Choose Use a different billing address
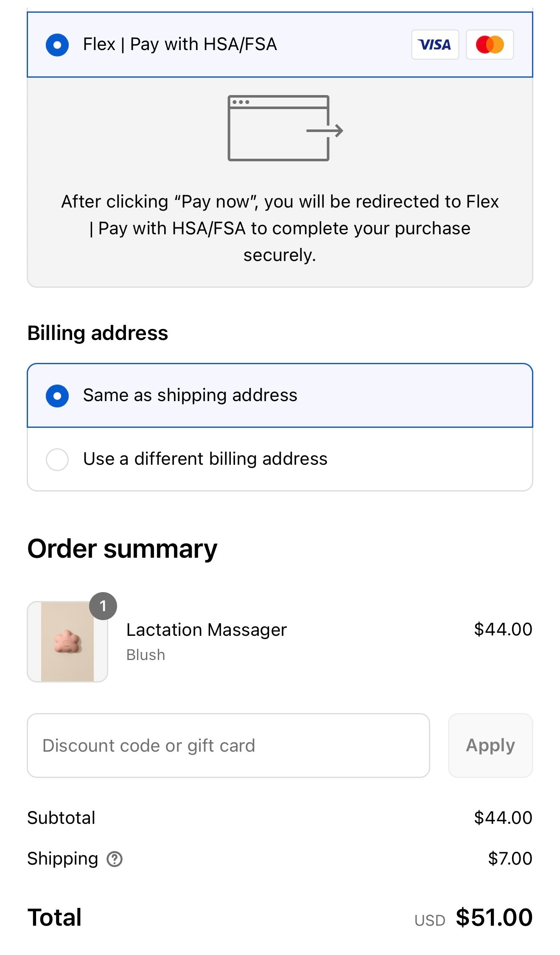 [57, 459]
